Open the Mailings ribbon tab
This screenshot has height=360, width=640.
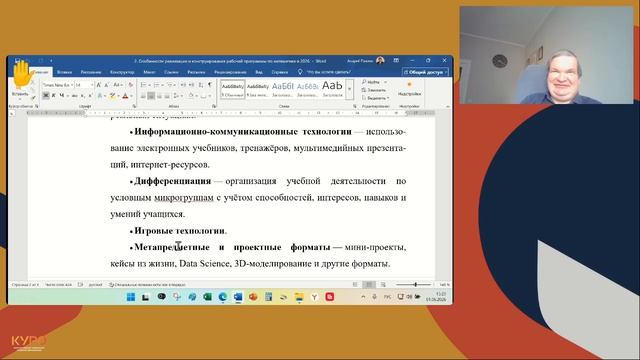click(196, 72)
